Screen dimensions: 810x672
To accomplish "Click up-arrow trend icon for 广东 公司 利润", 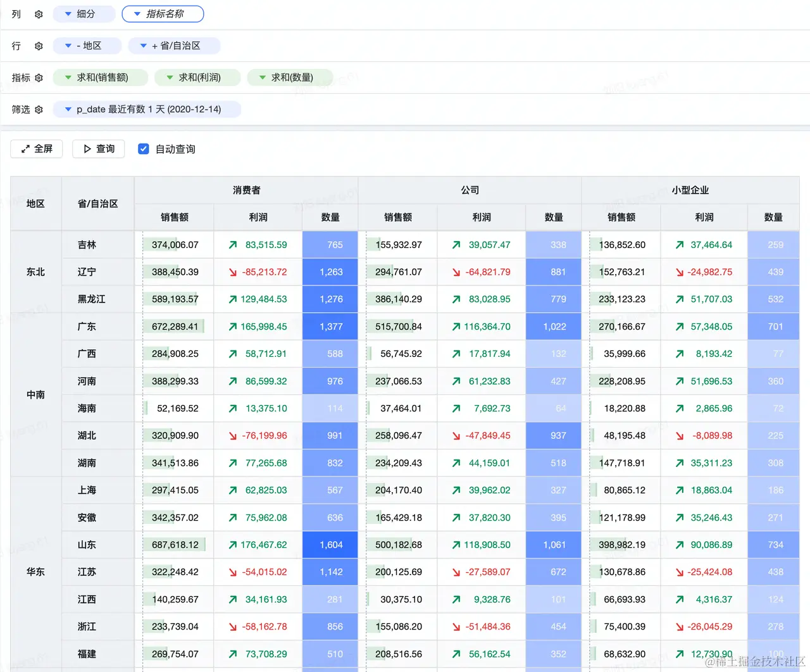I will [x=456, y=327].
